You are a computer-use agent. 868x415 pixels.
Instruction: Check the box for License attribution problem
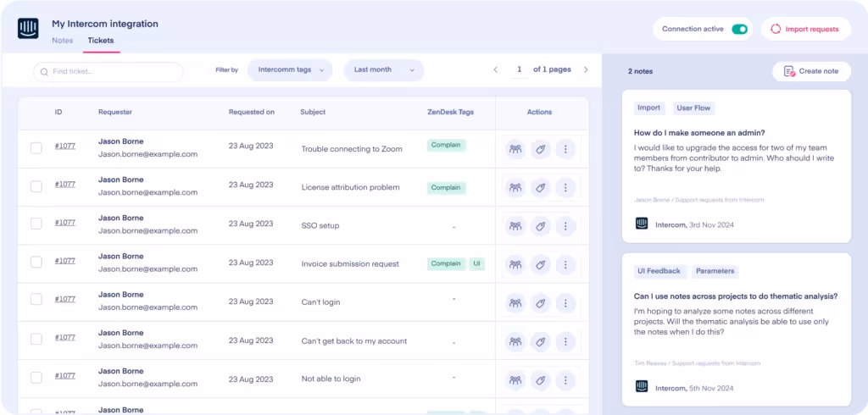click(36, 186)
